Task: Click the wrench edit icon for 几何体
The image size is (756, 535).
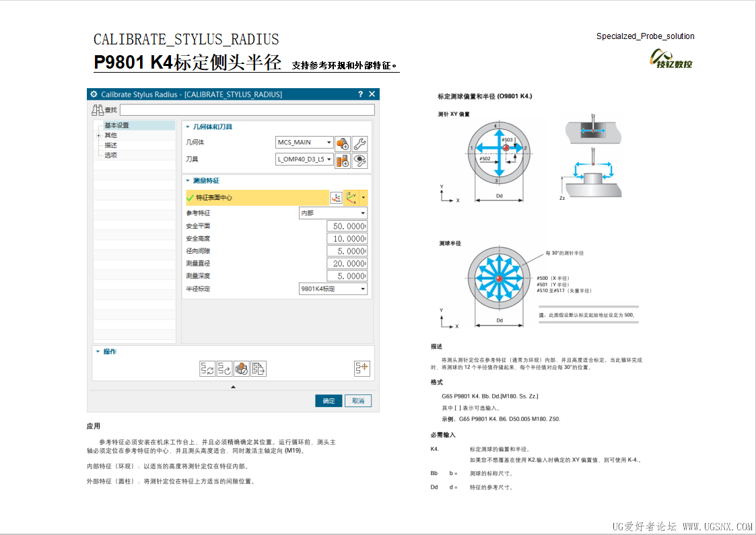Action: [359, 143]
